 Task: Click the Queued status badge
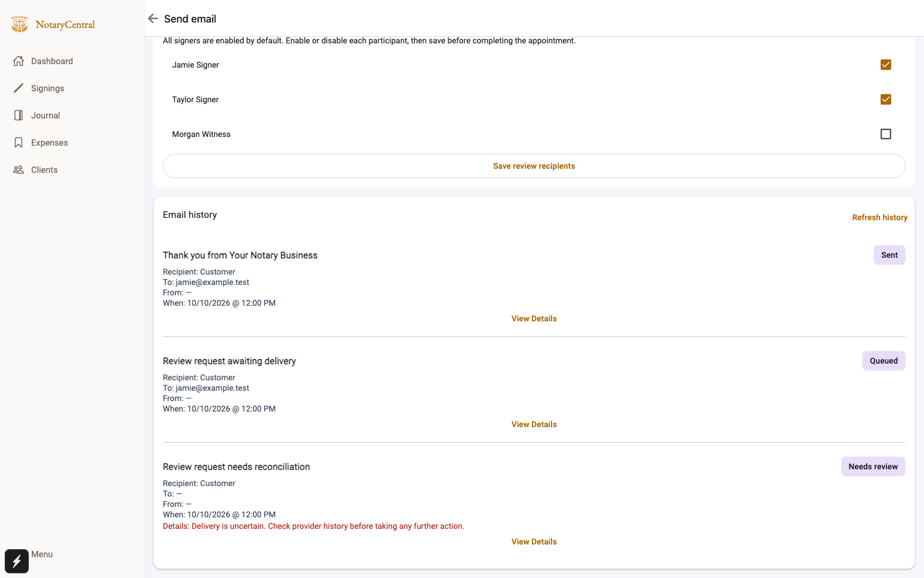(884, 361)
